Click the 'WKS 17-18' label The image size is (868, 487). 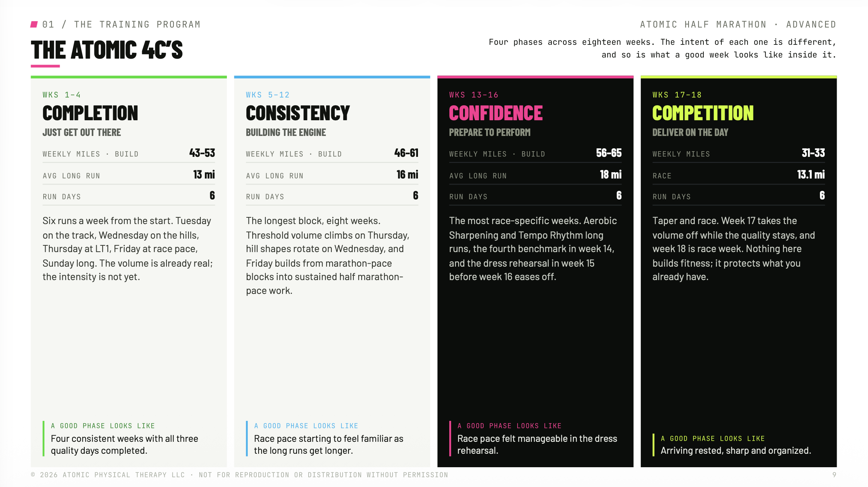[x=677, y=95]
